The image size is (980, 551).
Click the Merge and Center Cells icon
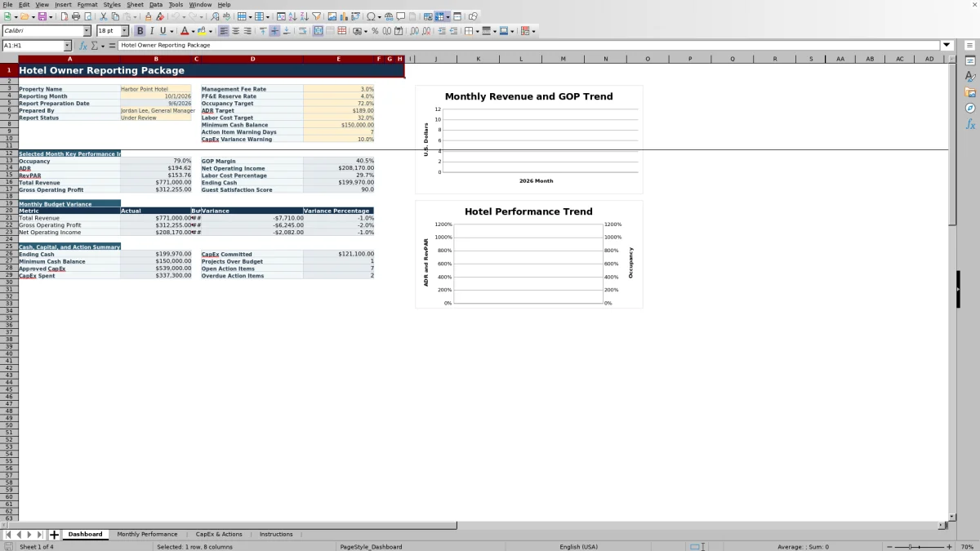tap(318, 31)
